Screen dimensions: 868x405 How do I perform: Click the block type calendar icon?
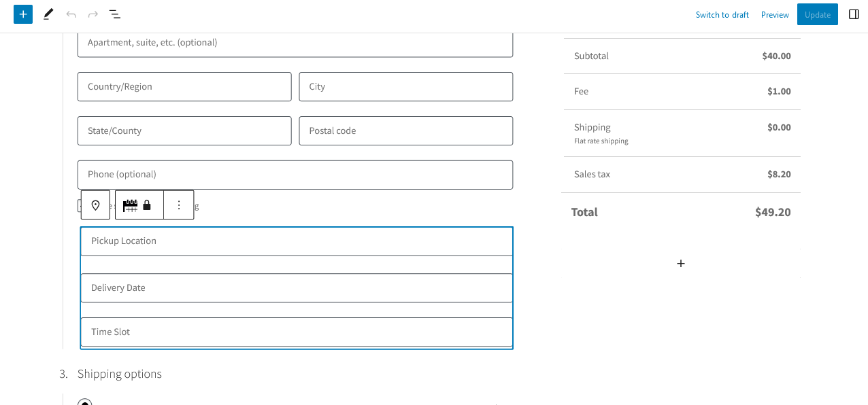(130, 205)
